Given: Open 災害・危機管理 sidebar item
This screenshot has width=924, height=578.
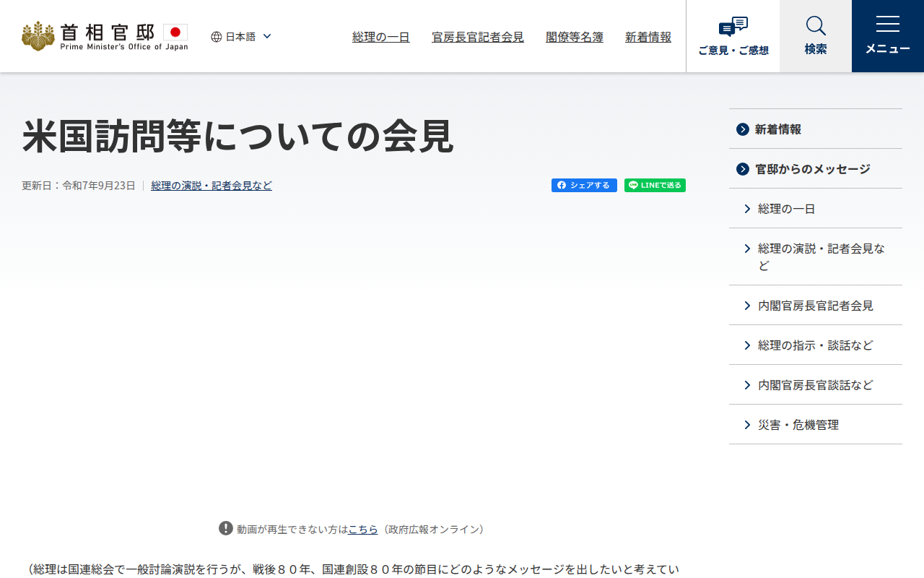Looking at the screenshot, I should tap(798, 425).
